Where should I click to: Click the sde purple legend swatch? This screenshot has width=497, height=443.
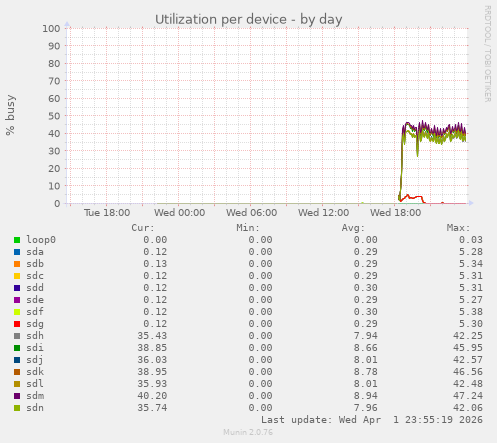pyautogui.click(x=17, y=300)
